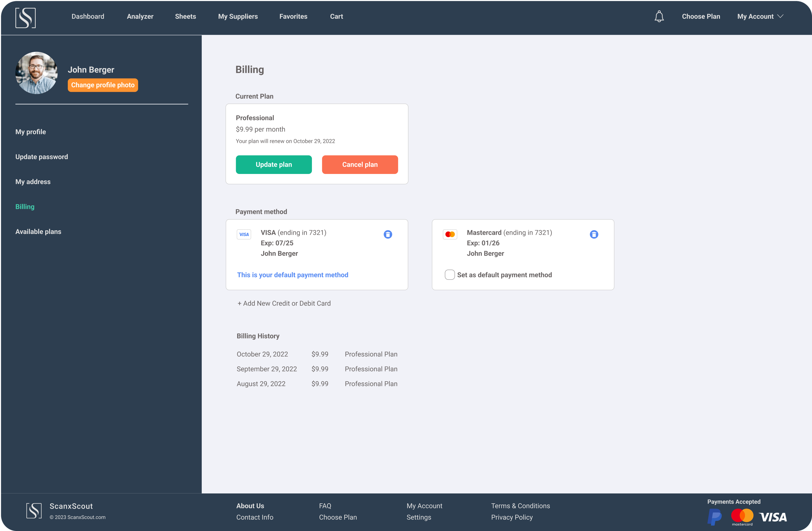Viewport: 812px width, 531px height.
Task: Select Update password in the sidebar
Action: [x=42, y=157]
